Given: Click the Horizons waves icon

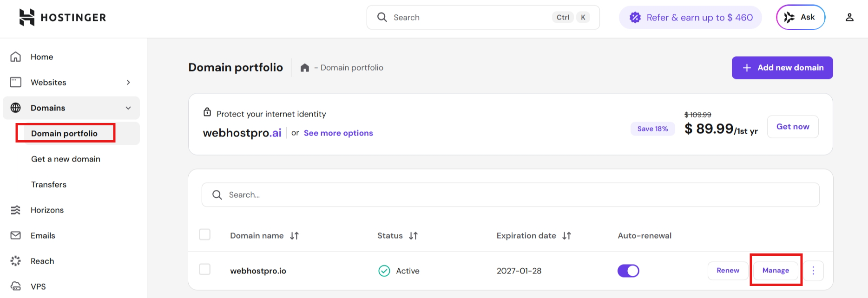Looking at the screenshot, I should (15, 210).
